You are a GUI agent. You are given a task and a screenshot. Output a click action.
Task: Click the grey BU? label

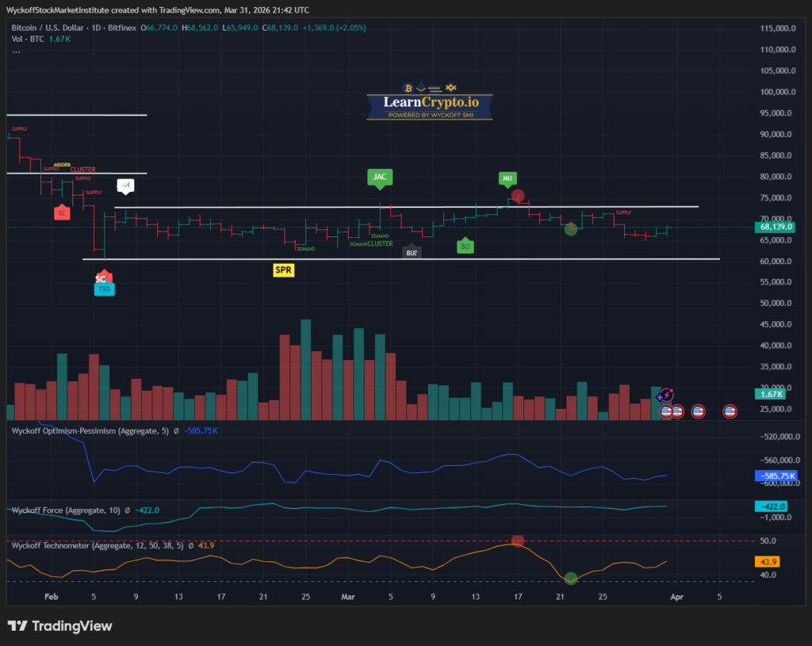click(x=412, y=252)
